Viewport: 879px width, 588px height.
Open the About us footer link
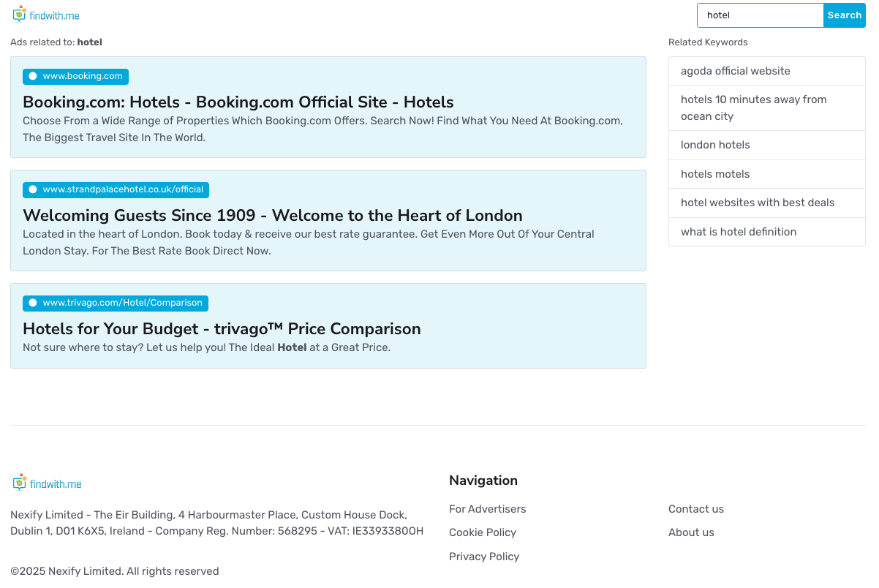click(691, 532)
